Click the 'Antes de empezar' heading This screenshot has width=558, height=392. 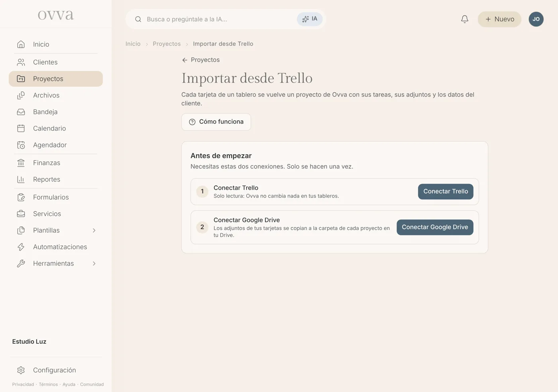(x=221, y=156)
